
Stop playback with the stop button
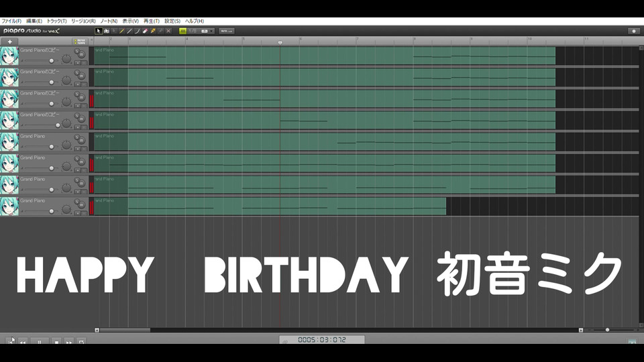point(56,341)
